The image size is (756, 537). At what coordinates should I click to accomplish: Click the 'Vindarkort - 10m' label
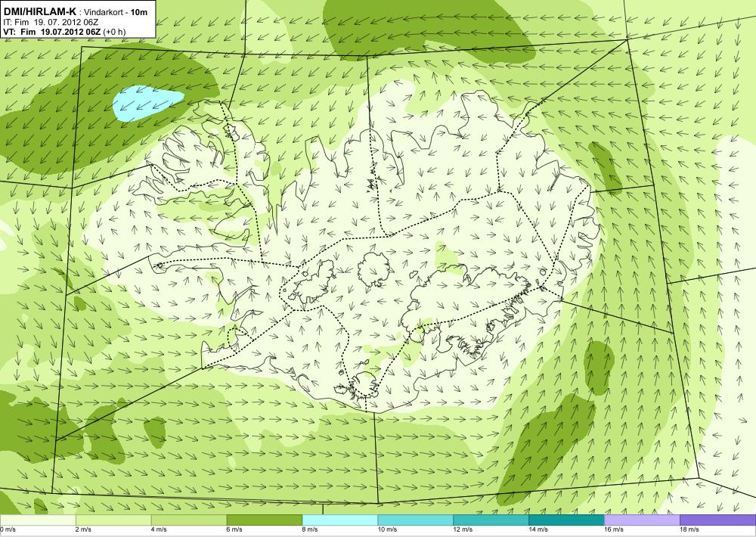pyautogui.click(x=116, y=12)
